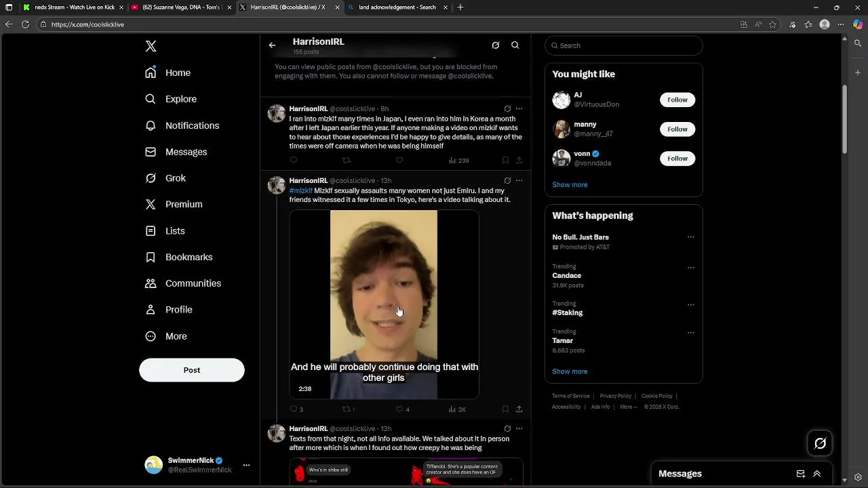The image size is (868, 488).
Task: View analytics showing 239 views
Action: pyautogui.click(x=459, y=161)
